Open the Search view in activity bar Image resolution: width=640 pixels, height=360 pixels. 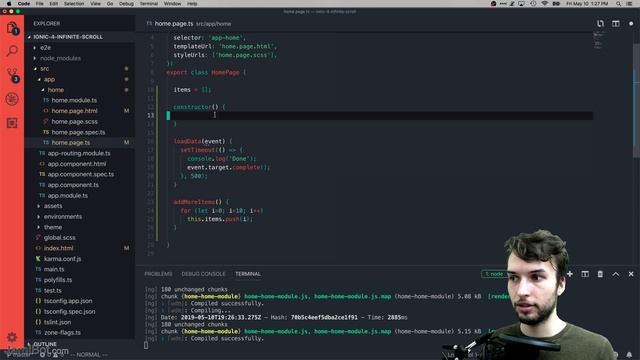click(12, 51)
